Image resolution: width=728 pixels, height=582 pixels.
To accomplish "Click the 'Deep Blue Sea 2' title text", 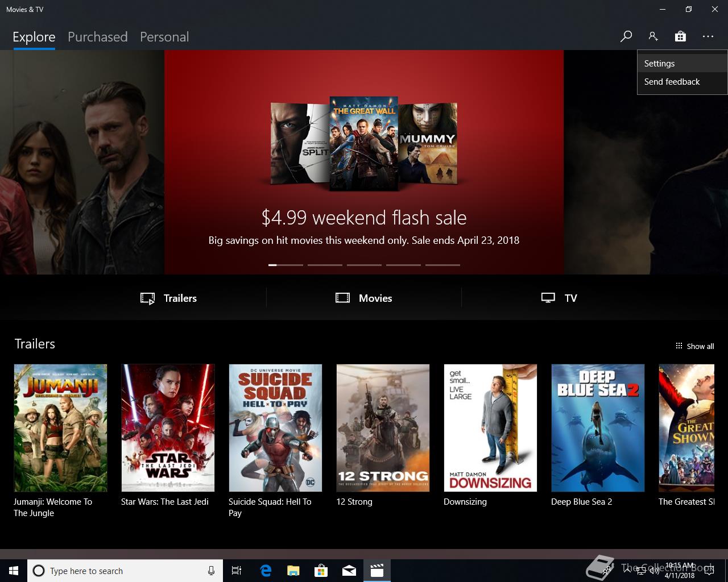I will pyautogui.click(x=582, y=501).
